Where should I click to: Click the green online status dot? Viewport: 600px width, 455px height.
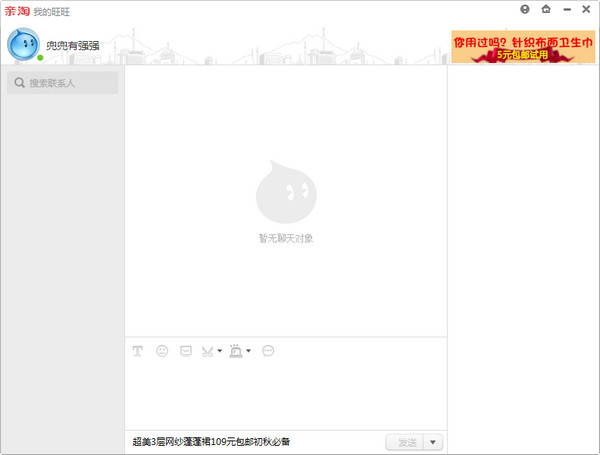click(x=40, y=58)
